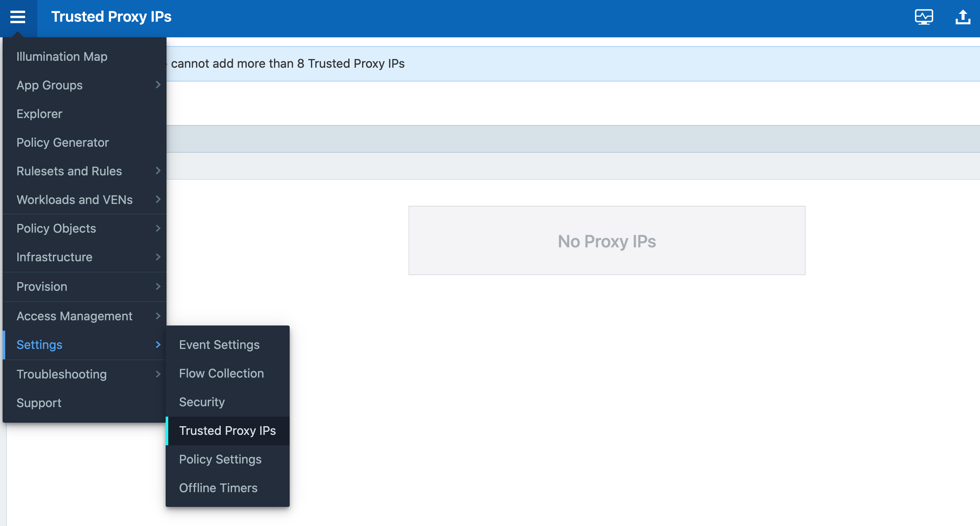This screenshot has width=980, height=526.
Task: Choose Flow Collection in the submenu
Action: (x=228, y=373)
